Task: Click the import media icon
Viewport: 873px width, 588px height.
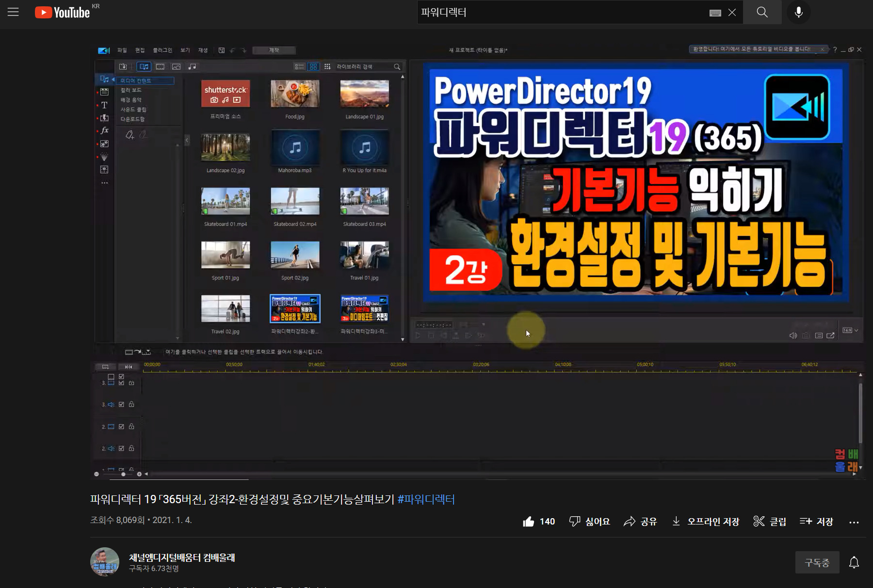Action: click(x=123, y=66)
